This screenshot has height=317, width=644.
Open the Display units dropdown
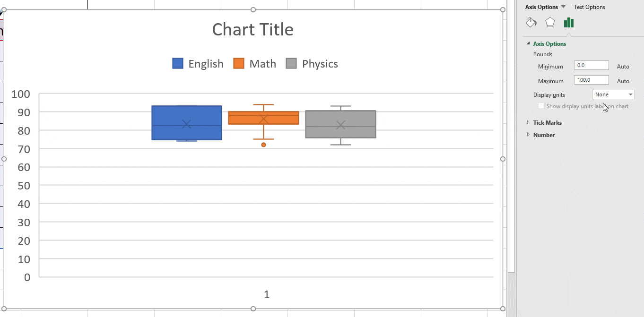pyautogui.click(x=613, y=94)
